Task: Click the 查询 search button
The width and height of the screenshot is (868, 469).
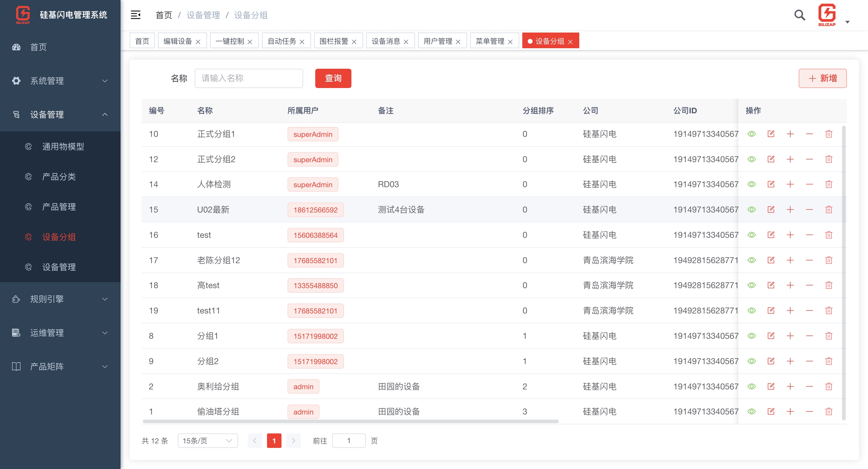Action: (333, 78)
